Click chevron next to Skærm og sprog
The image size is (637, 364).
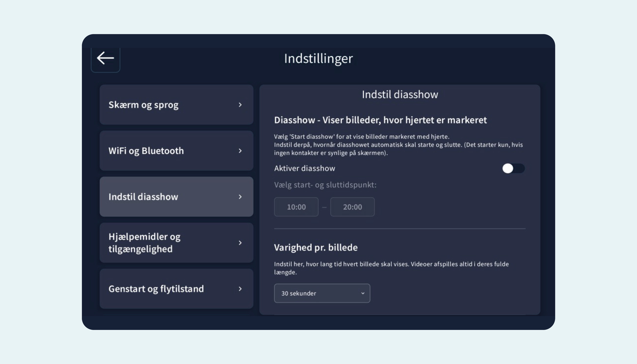[x=240, y=105]
